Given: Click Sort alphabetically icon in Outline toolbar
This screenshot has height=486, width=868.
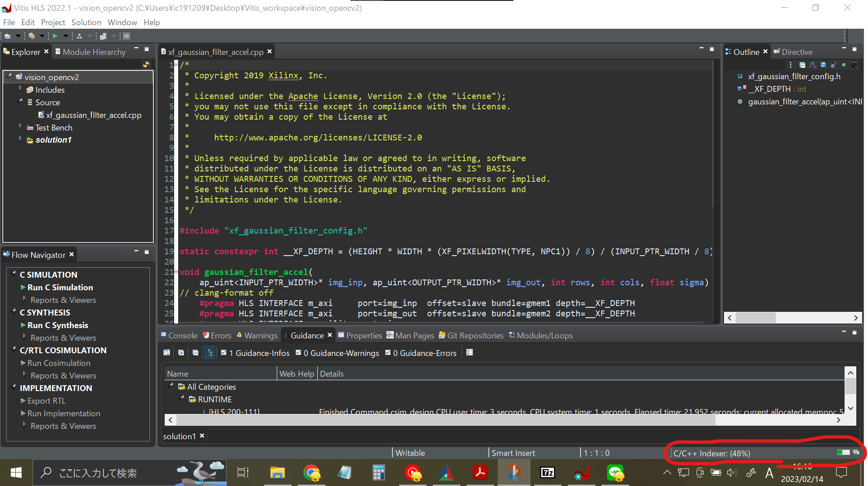Looking at the screenshot, I should [x=813, y=65].
